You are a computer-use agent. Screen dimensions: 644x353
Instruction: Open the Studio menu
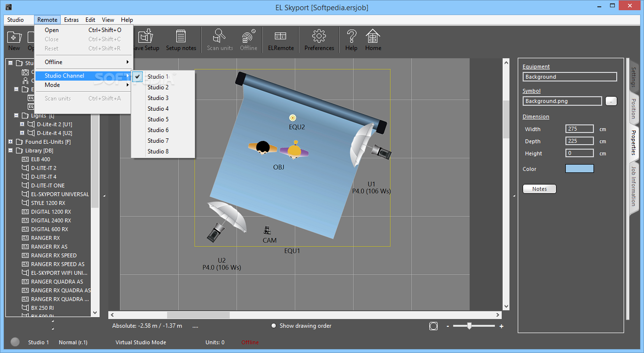(16, 20)
